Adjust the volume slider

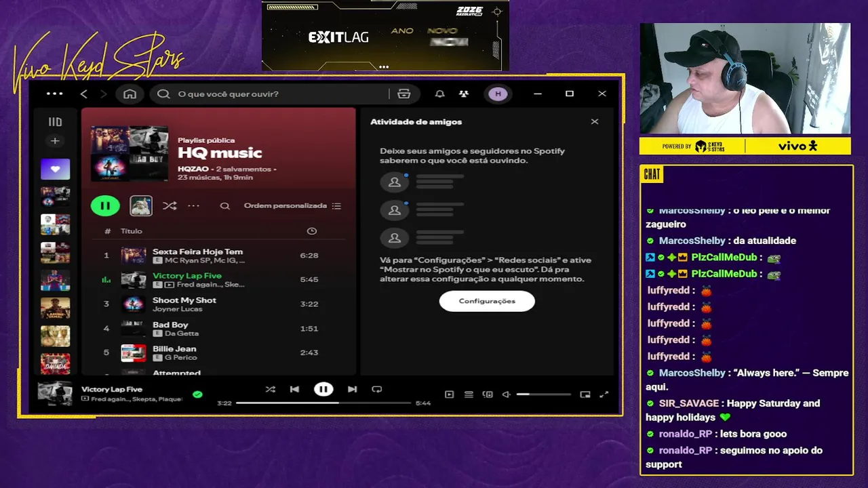click(x=544, y=394)
